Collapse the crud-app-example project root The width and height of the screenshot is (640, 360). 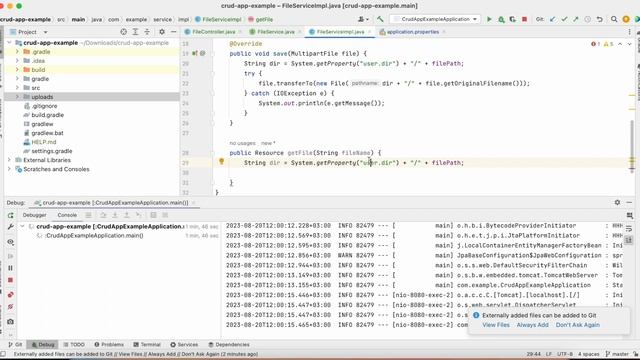tap(9, 42)
